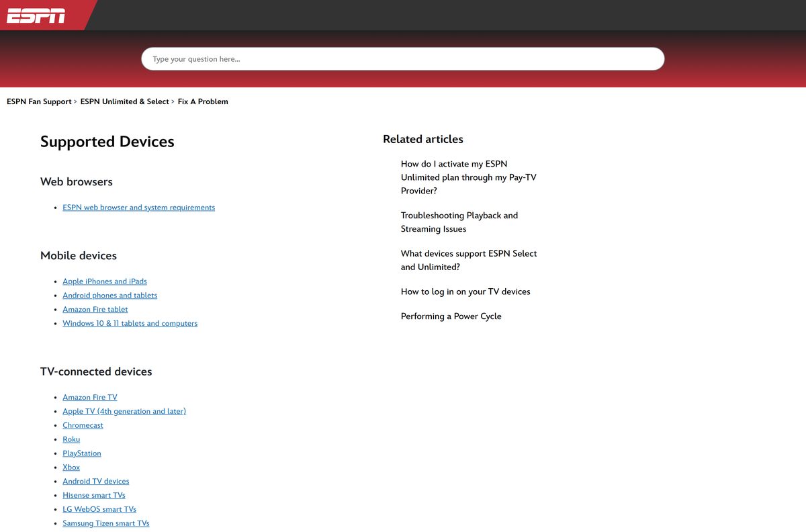View Hisense smart TVs link

click(x=94, y=496)
